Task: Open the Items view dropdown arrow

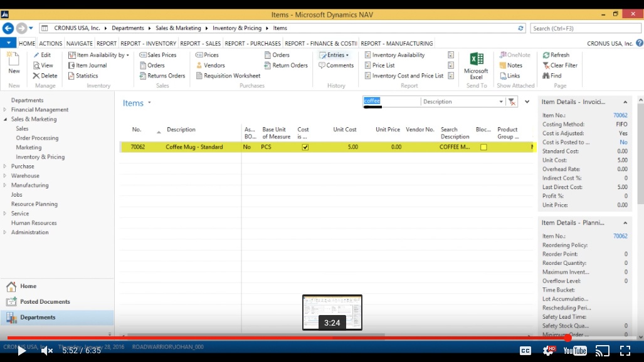Action: coord(149,103)
